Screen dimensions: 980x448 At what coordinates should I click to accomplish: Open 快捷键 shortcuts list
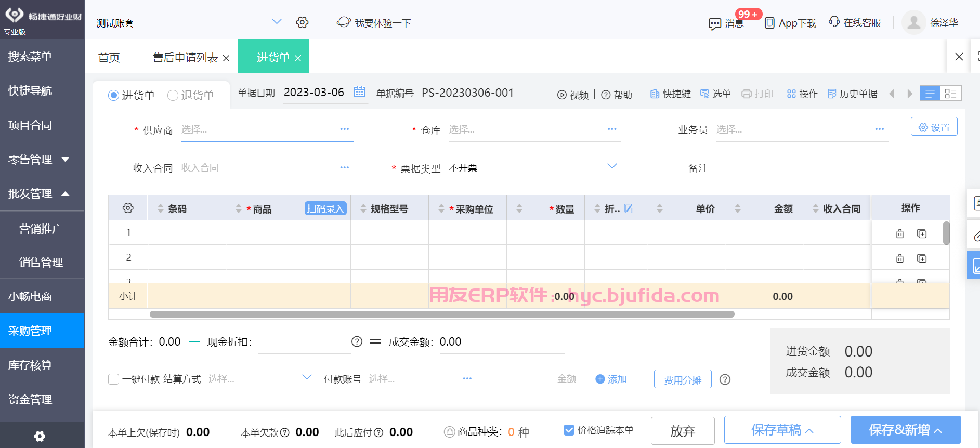pos(670,94)
